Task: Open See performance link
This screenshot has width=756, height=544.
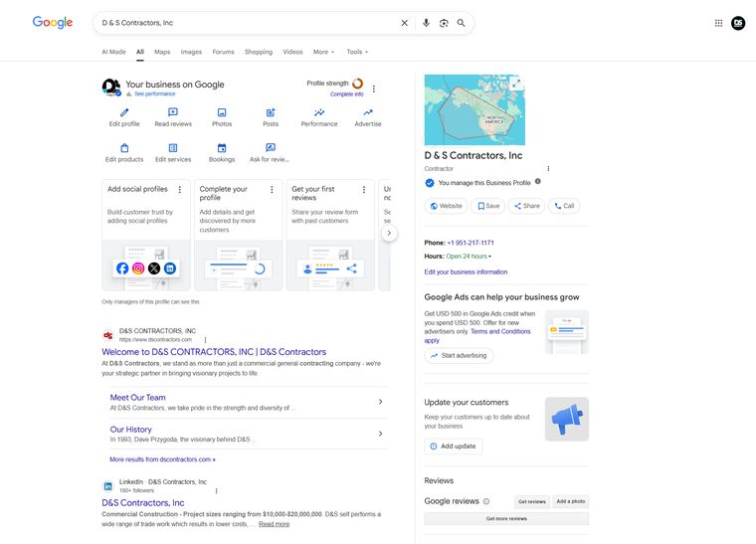Action: (x=155, y=93)
